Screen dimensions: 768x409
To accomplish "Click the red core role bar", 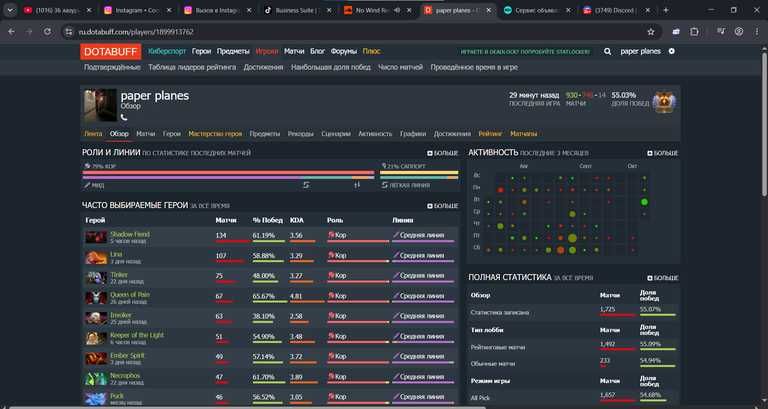I will coord(228,172).
